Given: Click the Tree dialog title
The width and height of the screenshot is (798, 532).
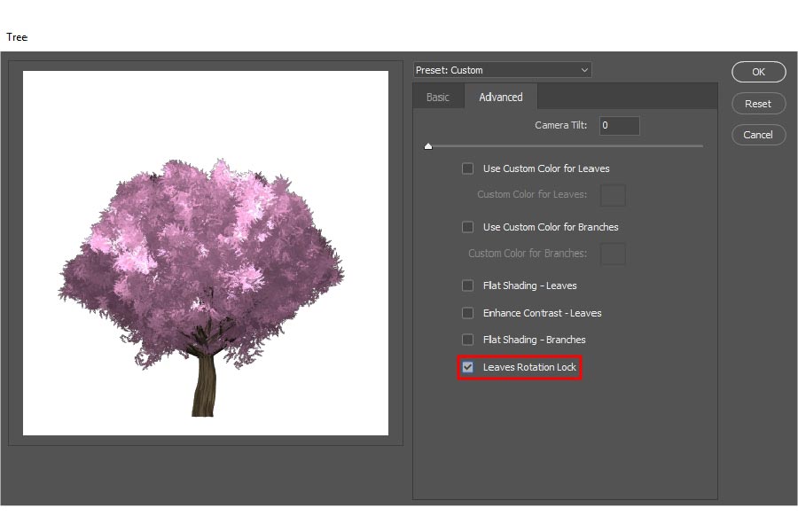Looking at the screenshot, I should click(17, 37).
